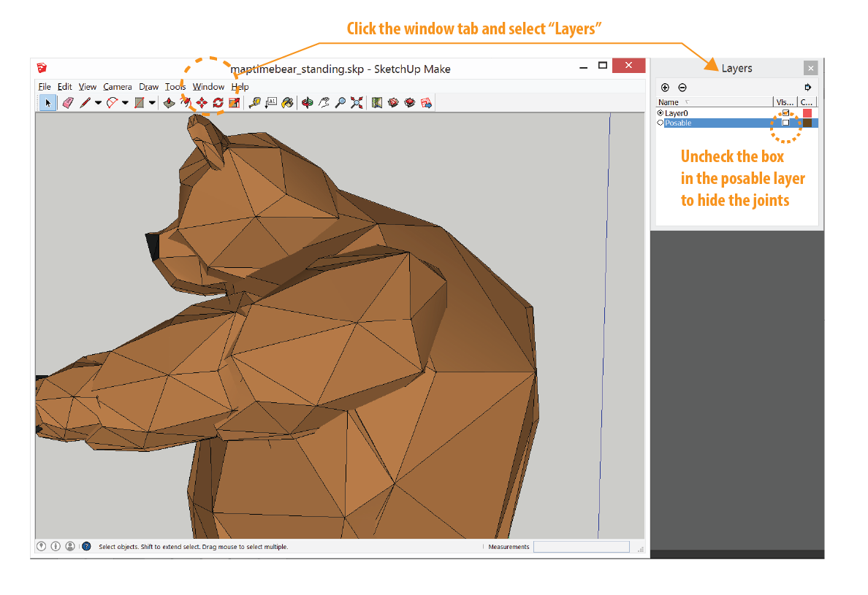Click the Measurements input box

pos(582,546)
